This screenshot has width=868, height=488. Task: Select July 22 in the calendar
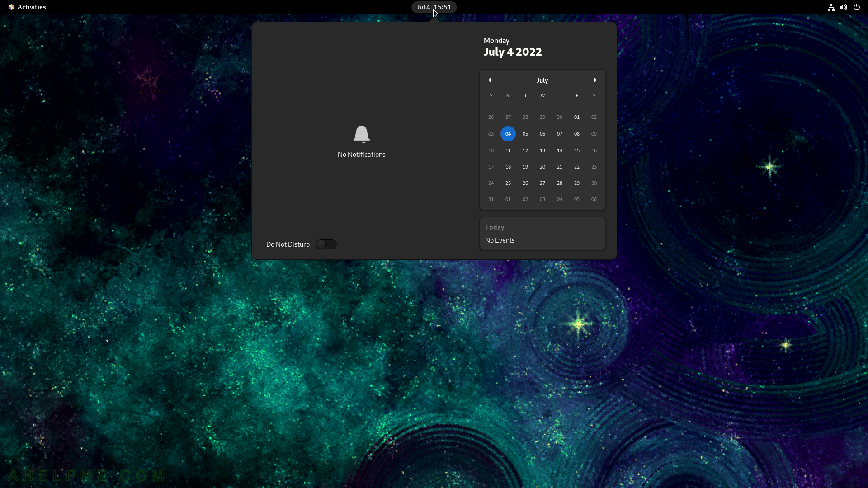pyautogui.click(x=577, y=167)
